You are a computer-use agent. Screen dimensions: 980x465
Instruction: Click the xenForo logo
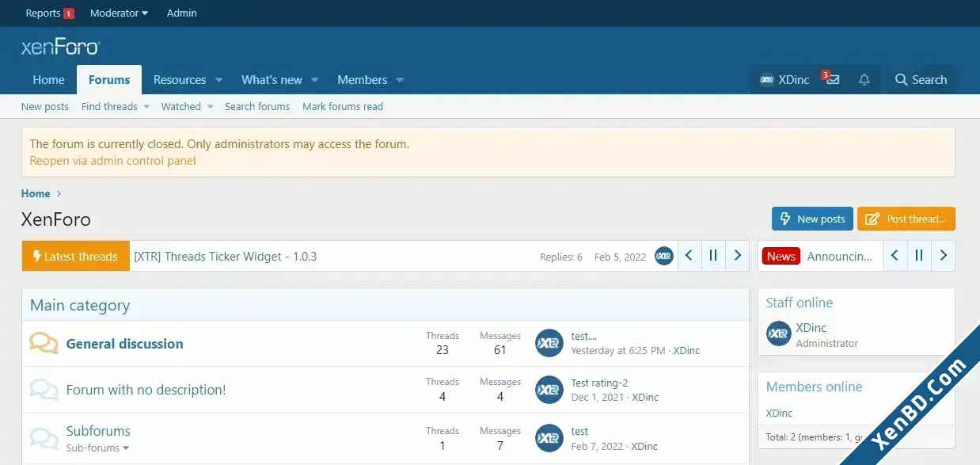tap(61, 47)
